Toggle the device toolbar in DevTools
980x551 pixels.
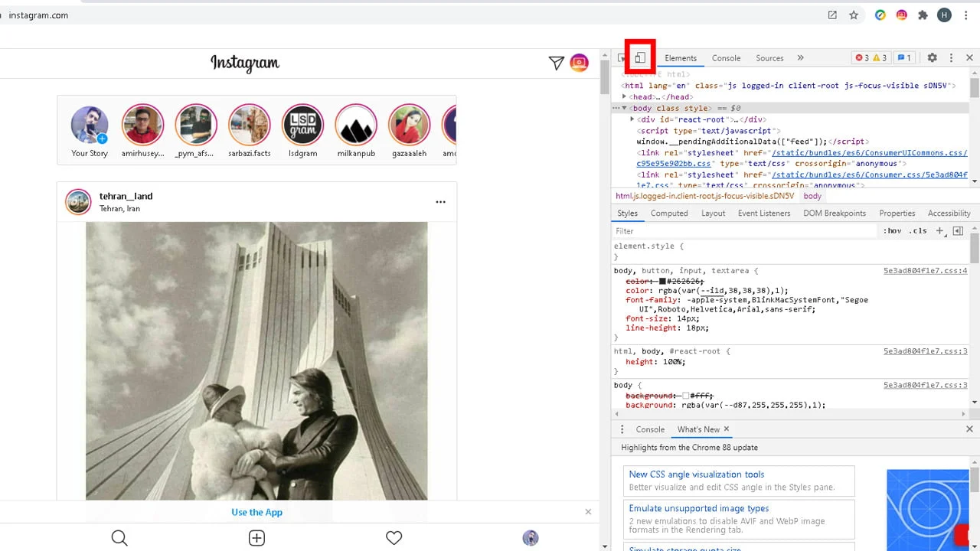[640, 58]
